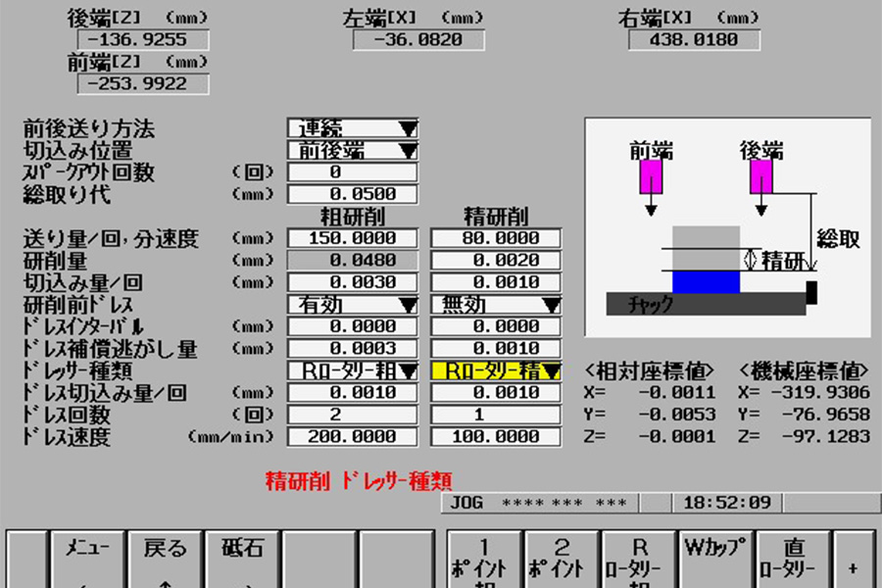Open the 切込み位置 前後端 dropdown
Screen dimensions: 882x588
coord(351,151)
